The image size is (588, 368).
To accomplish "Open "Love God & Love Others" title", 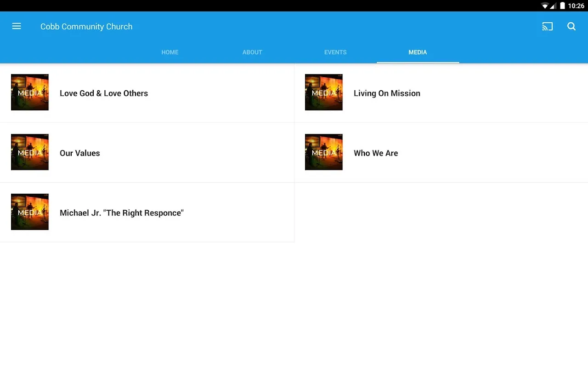I will [104, 93].
